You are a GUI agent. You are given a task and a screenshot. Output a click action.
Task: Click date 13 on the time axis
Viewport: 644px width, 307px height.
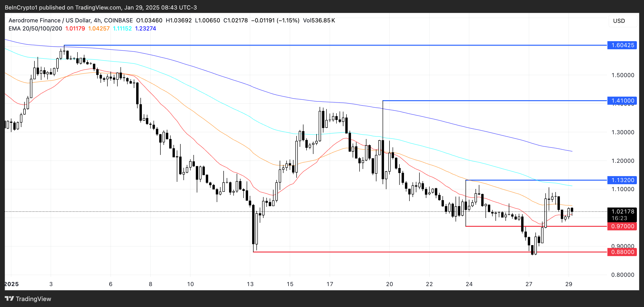250,284
